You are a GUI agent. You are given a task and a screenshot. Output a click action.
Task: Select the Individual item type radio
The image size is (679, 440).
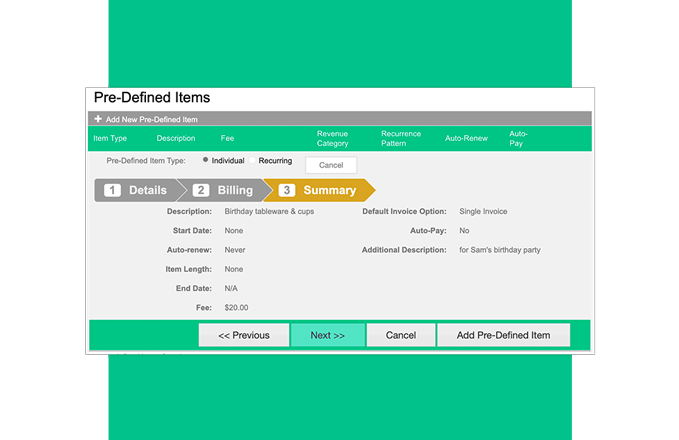click(205, 160)
